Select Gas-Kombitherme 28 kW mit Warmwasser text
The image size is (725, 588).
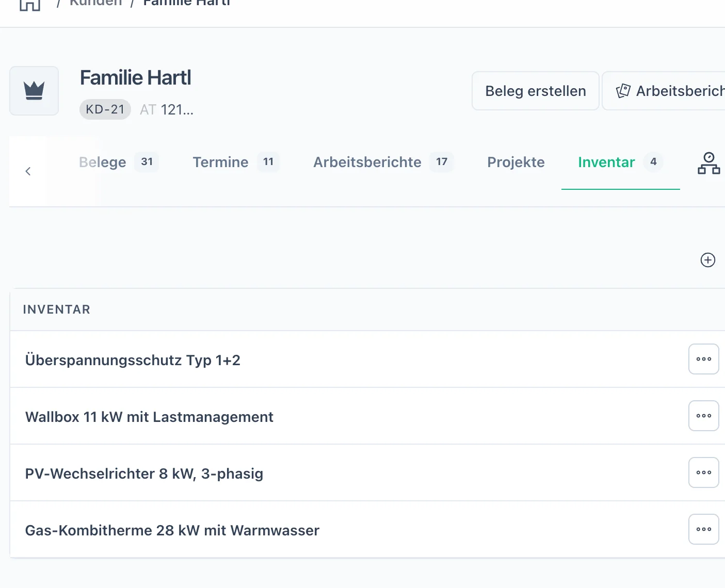(x=172, y=530)
